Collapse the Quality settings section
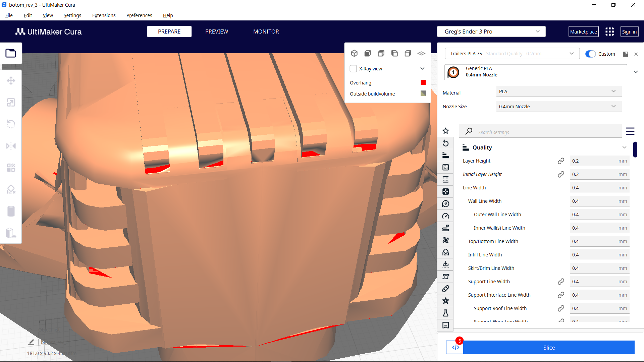 tap(625, 147)
